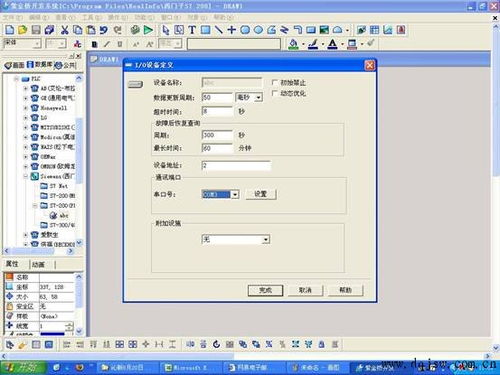The image size is (500, 375).
Task: Select the Polygon drawing tool
Action: point(272,30)
